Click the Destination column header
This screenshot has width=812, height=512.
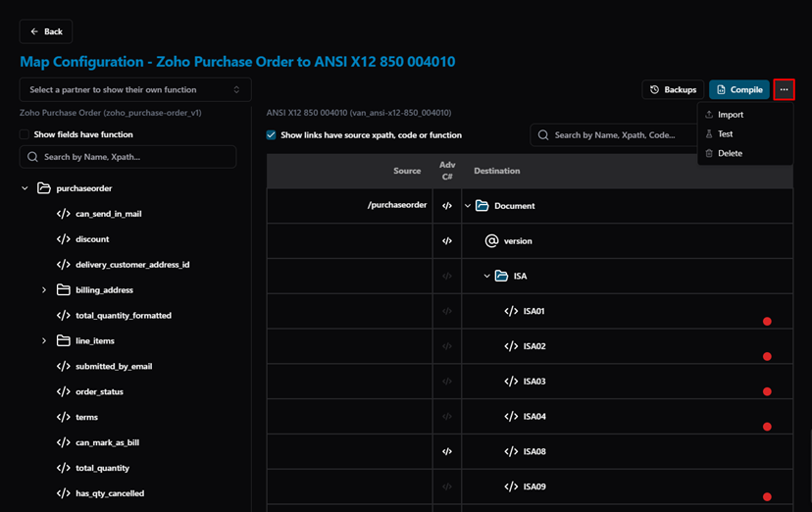pos(496,171)
